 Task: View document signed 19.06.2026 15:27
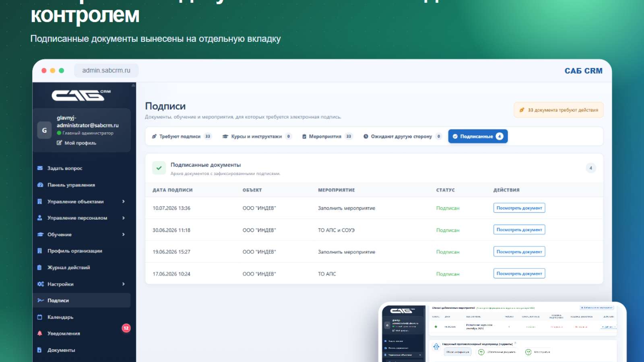point(519,252)
